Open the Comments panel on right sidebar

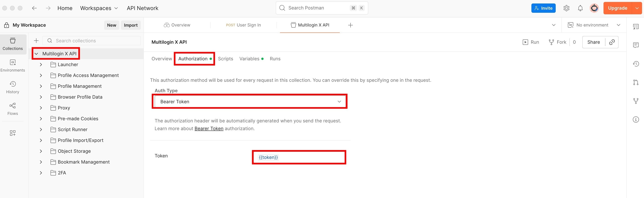tap(636, 45)
